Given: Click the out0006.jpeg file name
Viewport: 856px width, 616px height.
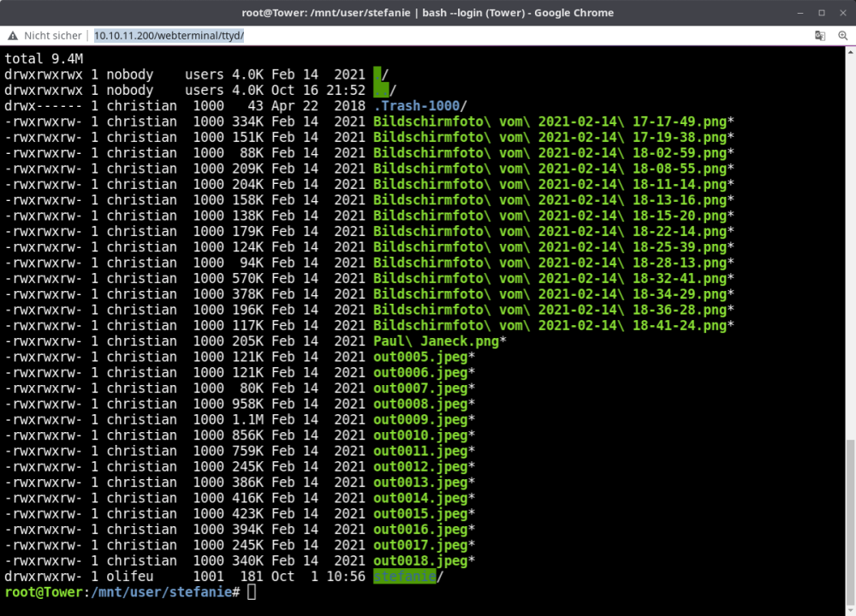Looking at the screenshot, I should point(424,373).
